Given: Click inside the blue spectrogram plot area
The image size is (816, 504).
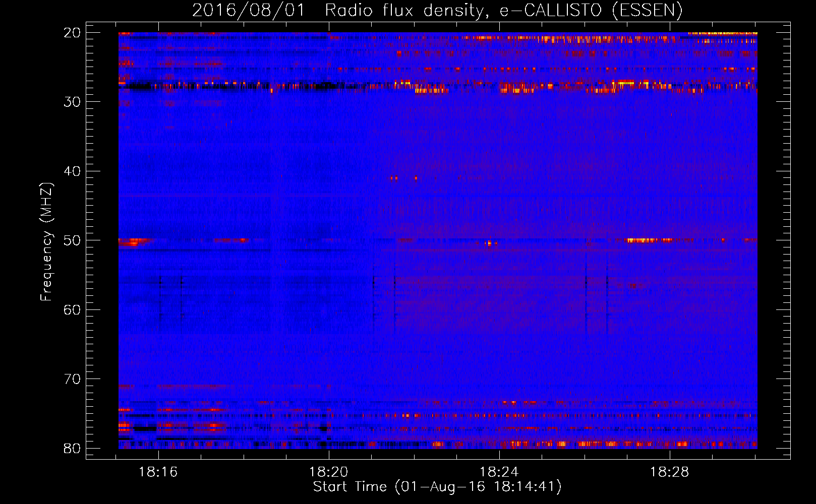Looking at the screenshot, I should (438, 240).
